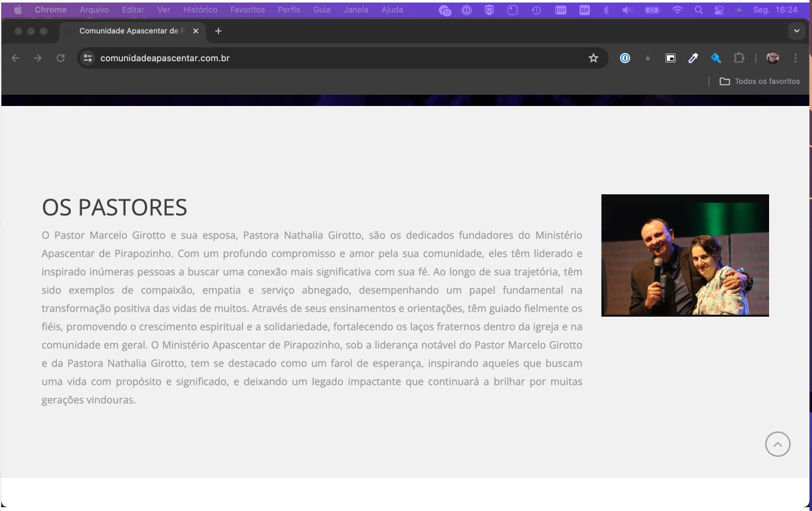812x511 pixels.
Task: Click the scroll-to-top circle arrow button
Action: coord(777,444)
